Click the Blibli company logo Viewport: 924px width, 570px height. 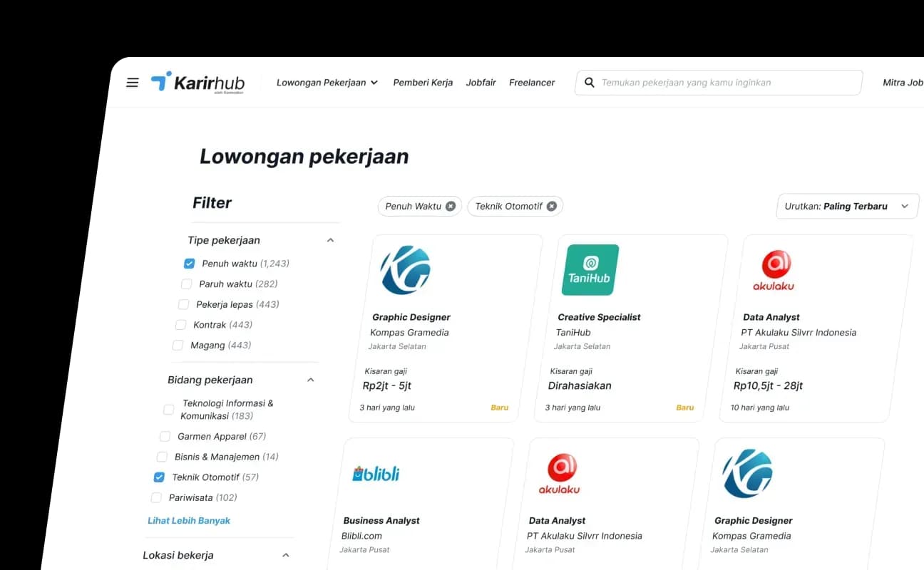click(x=376, y=474)
